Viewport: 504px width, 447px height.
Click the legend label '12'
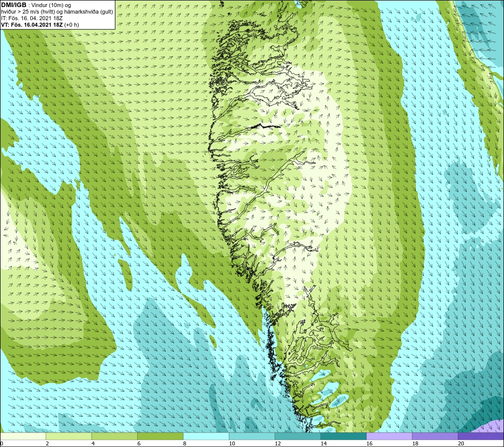278,444
